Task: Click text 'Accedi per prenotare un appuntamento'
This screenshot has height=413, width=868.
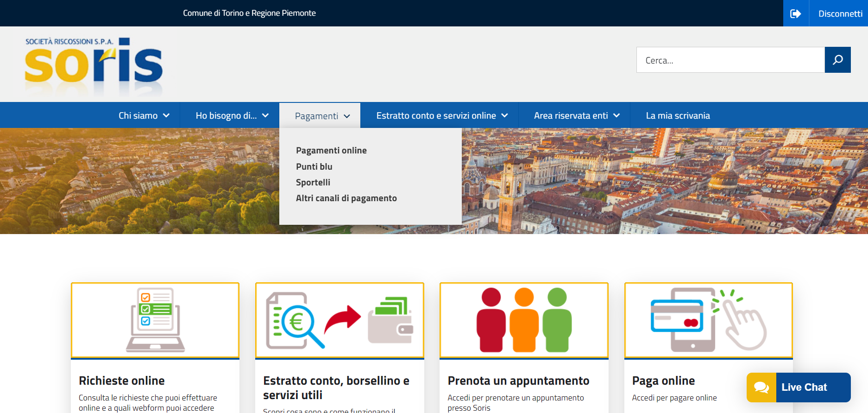Action: point(516,398)
